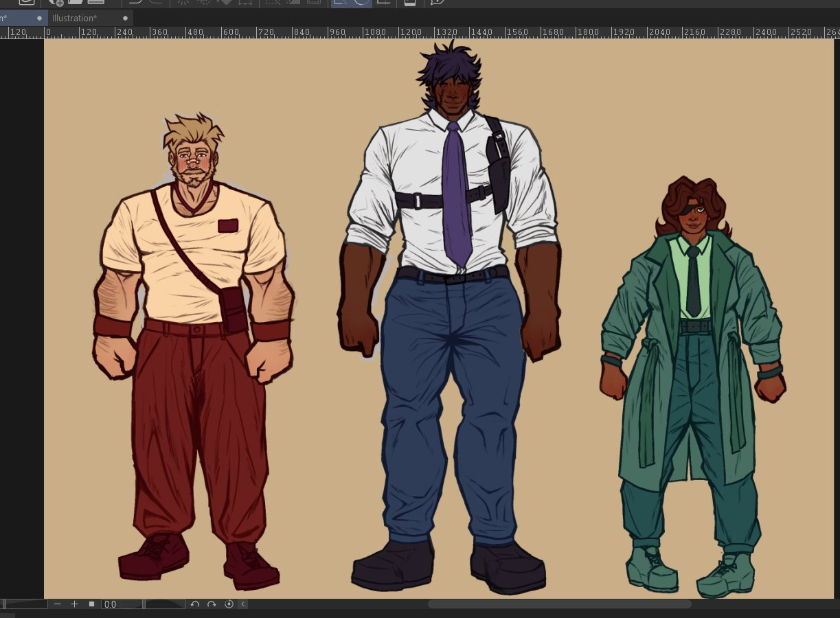
Task: Click Redo arrow in the top command bar
Action: coord(156,2)
